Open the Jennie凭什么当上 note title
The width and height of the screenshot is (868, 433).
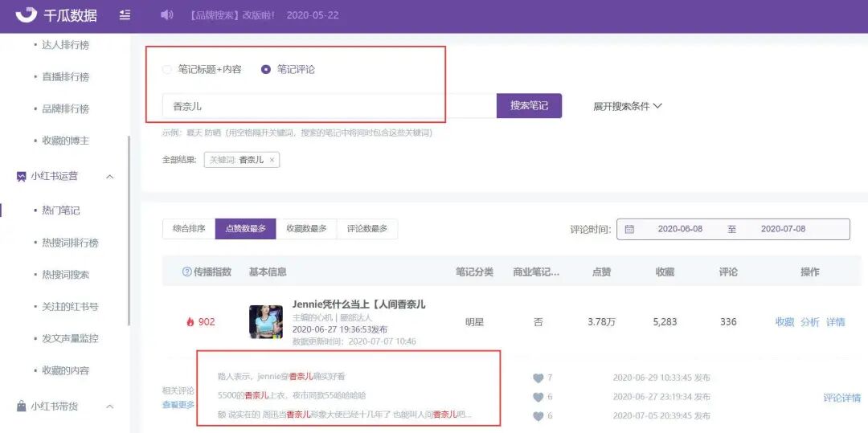pos(358,304)
